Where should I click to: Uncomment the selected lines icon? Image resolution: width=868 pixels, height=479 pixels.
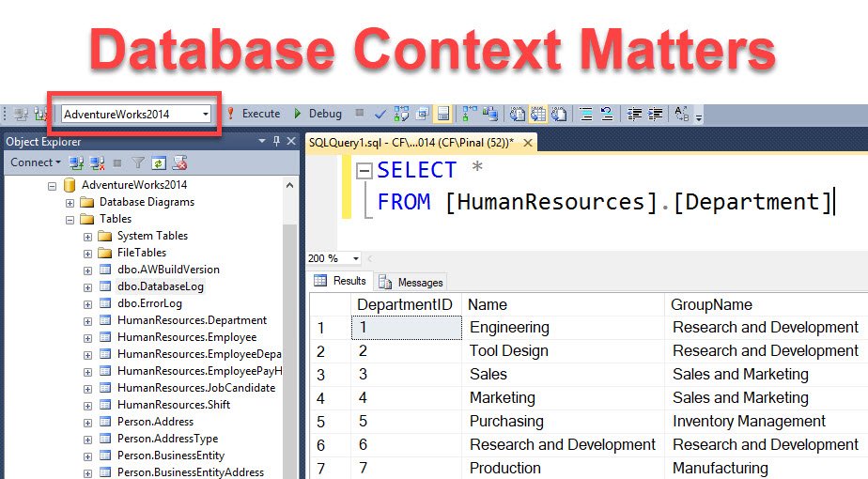point(607,114)
